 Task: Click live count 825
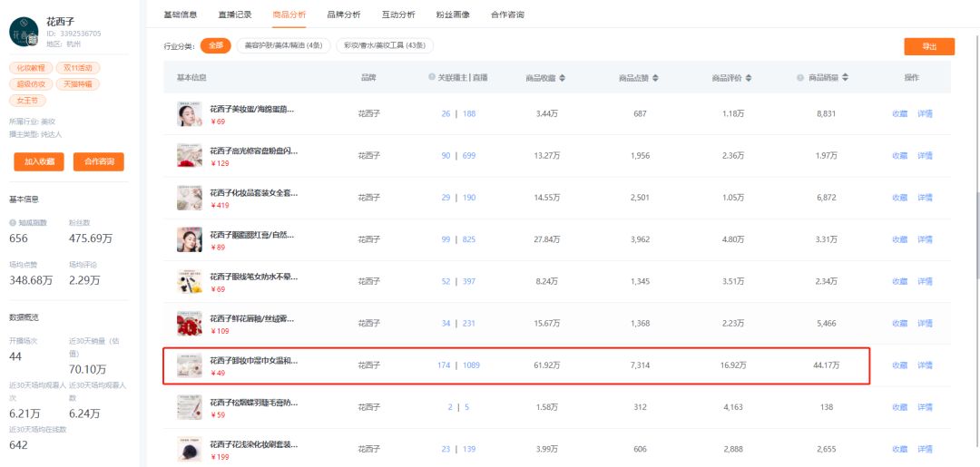469,239
